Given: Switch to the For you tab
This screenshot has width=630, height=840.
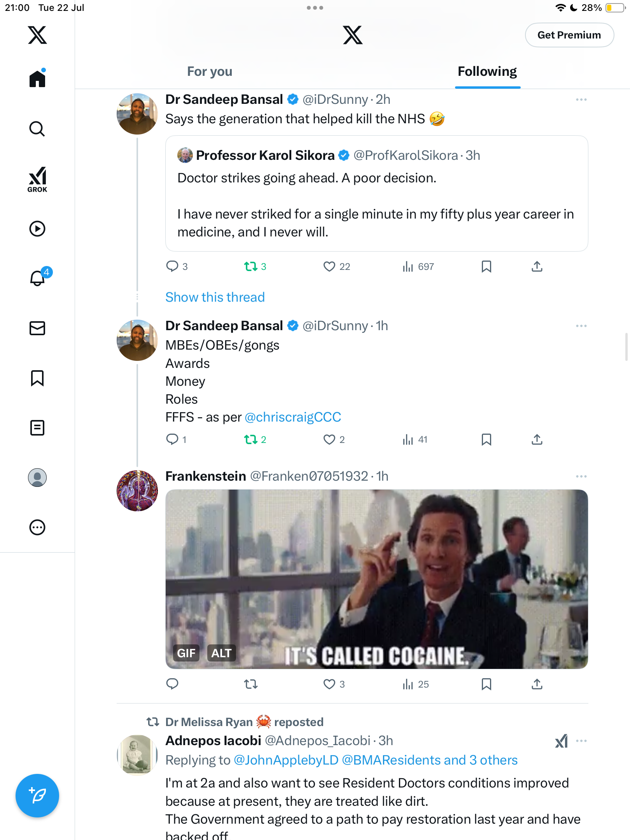Looking at the screenshot, I should pyautogui.click(x=210, y=72).
